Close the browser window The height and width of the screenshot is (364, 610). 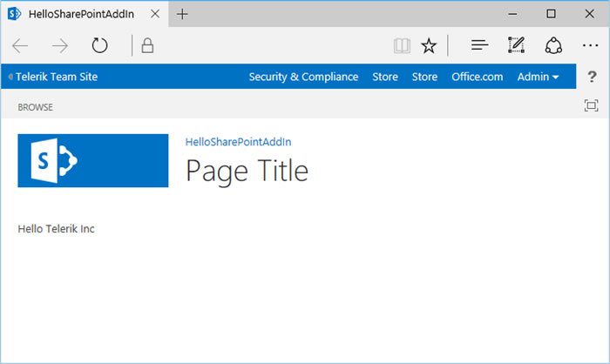point(589,14)
